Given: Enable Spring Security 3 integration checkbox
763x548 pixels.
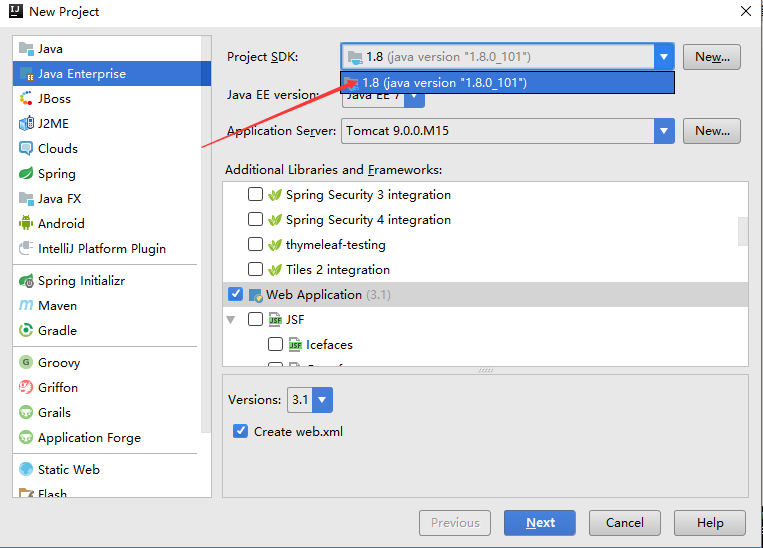Looking at the screenshot, I should 256,195.
